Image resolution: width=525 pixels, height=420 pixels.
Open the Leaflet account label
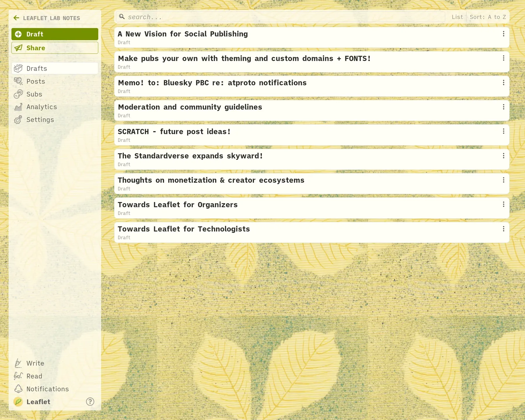[38, 402]
